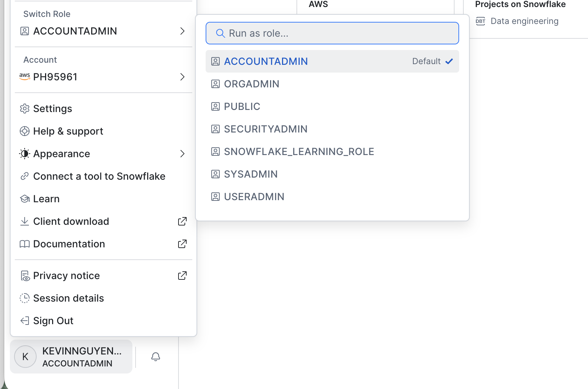
Task: Open the Learn menu item
Action: pos(104,199)
